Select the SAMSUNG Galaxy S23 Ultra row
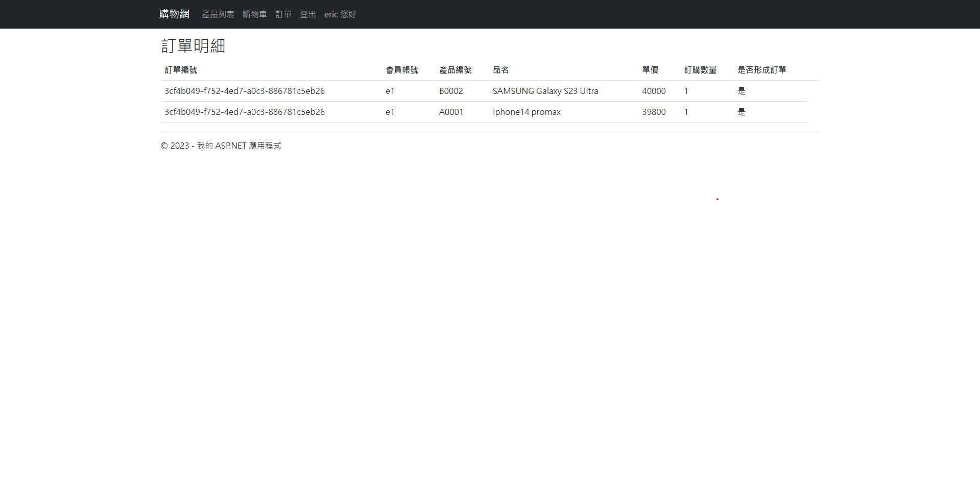 tap(545, 91)
